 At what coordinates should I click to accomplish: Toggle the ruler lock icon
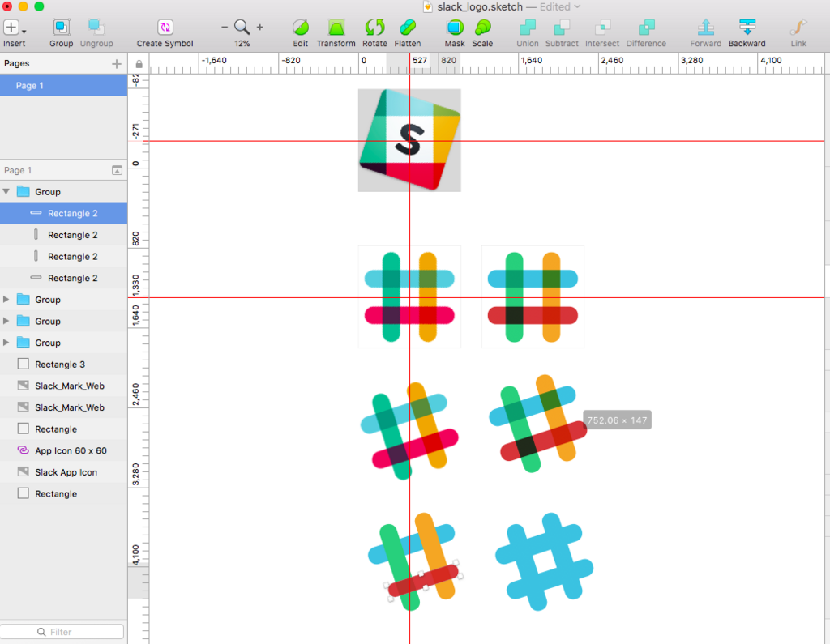pyautogui.click(x=139, y=64)
